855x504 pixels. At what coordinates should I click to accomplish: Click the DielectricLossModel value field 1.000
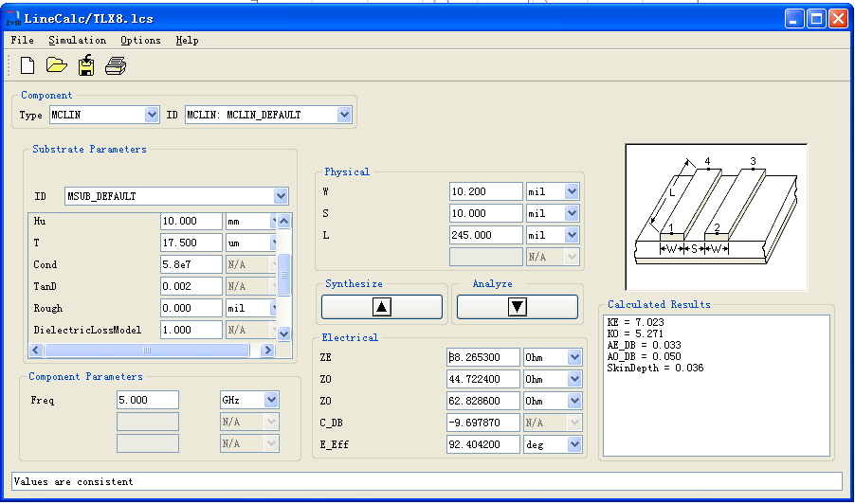(x=191, y=330)
